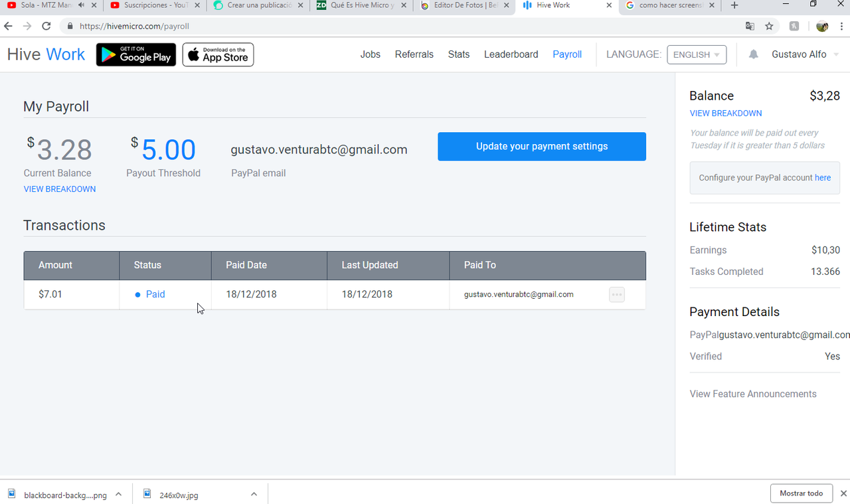Close the Hive Work tab

[x=609, y=5]
